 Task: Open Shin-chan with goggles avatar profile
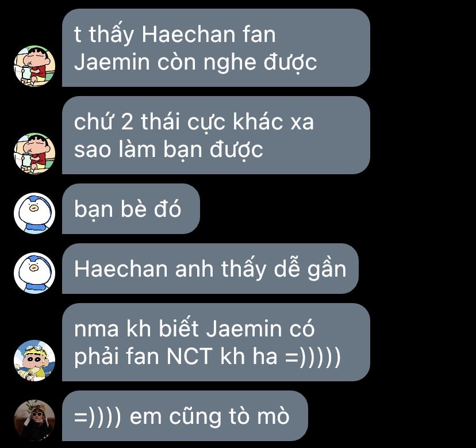[x=34, y=361]
